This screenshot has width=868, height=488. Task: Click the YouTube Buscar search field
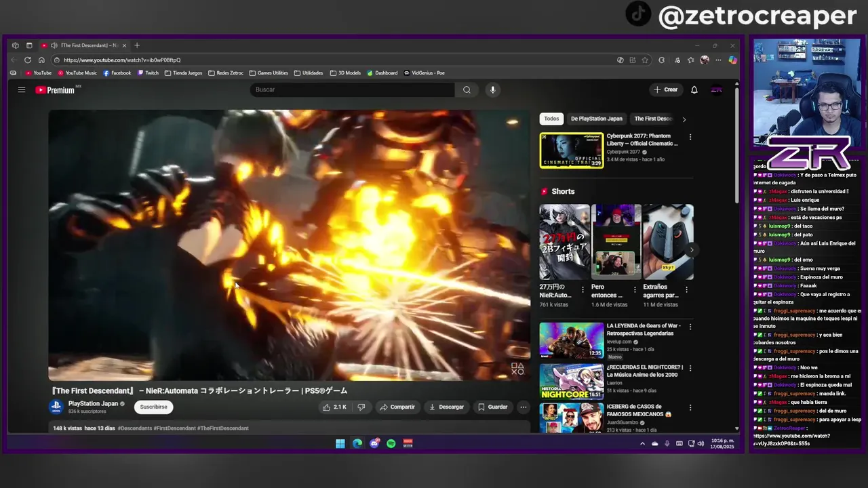point(353,89)
